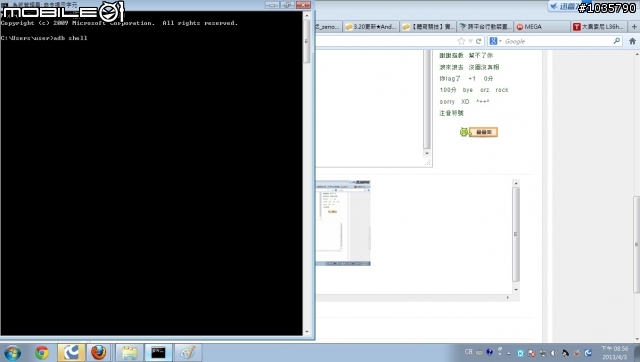
Task: Launch Google Chrome from the taskbar
Action: [41, 353]
